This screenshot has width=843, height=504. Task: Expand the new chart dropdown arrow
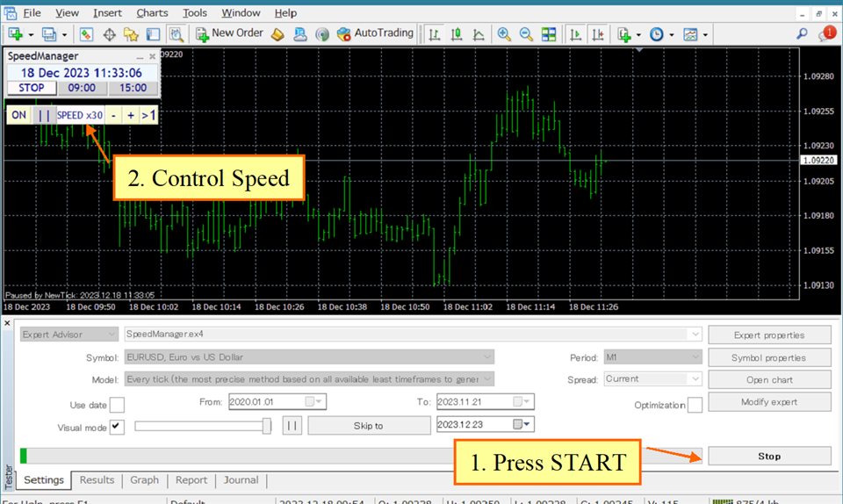tap(31, 35)
